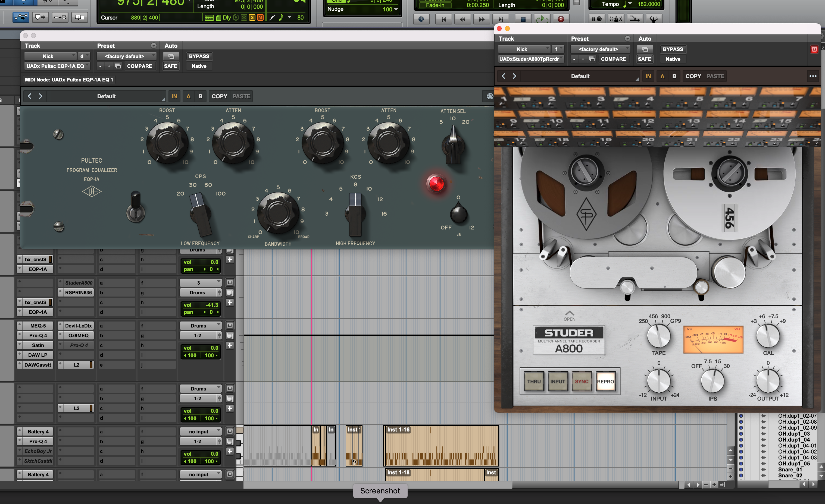The width and height of the screenshot is (825, 504).
Task: Click the red Record button
Action: (x=561, y=19)
